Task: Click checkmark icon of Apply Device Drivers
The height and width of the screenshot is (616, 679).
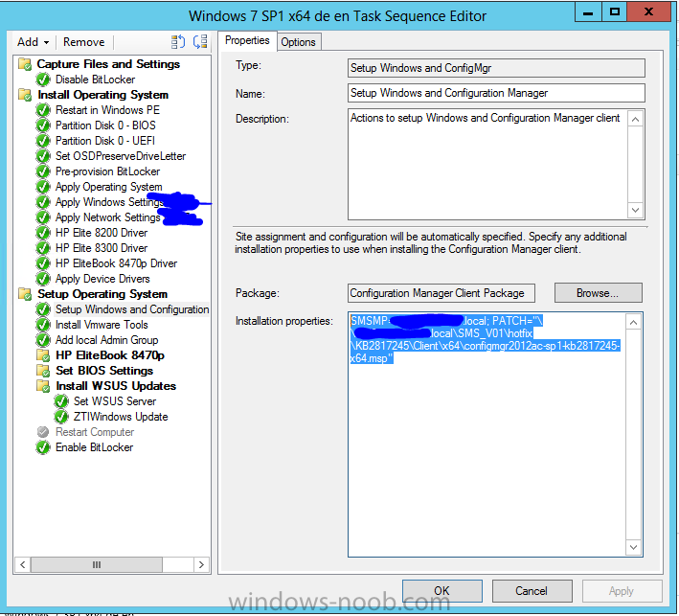Action: pos(43,279)
